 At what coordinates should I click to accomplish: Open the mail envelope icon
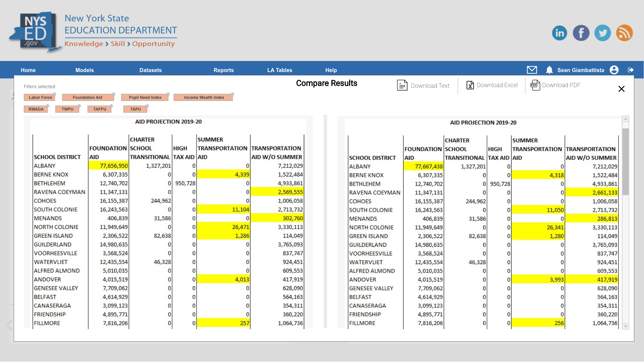point(532,70)
